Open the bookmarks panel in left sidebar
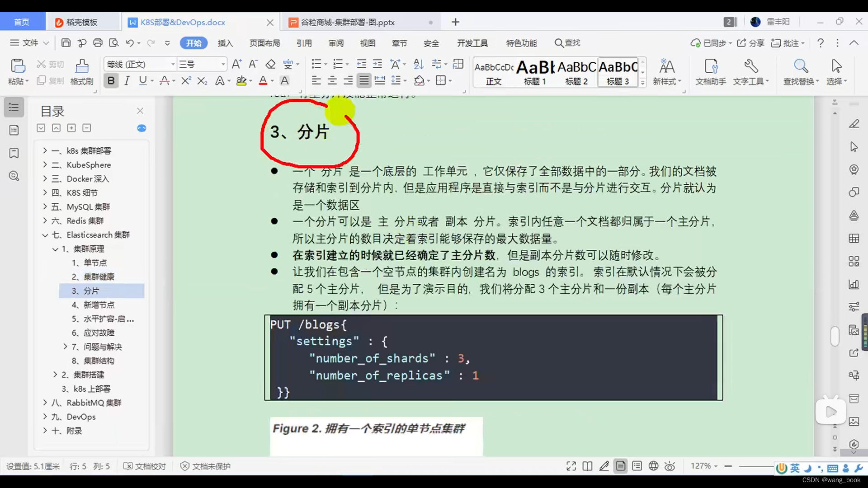This screenshot has height=488, width=868. tap(14, 153)
